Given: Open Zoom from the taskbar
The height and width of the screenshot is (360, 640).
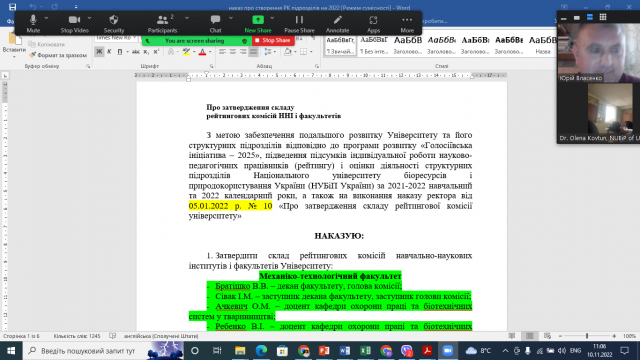Looking at the screenshot, I should point(448,351).
